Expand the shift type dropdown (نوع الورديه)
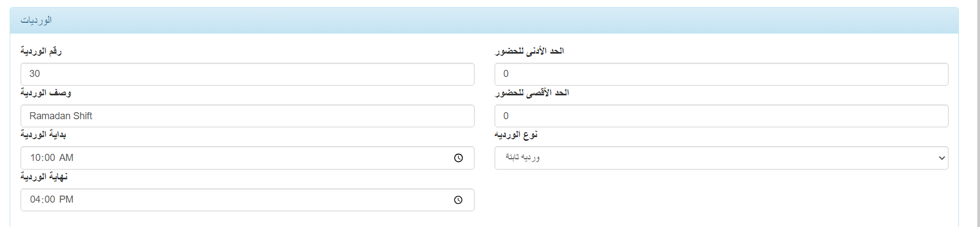Screen dimensions: 980x227 (721, 158)
